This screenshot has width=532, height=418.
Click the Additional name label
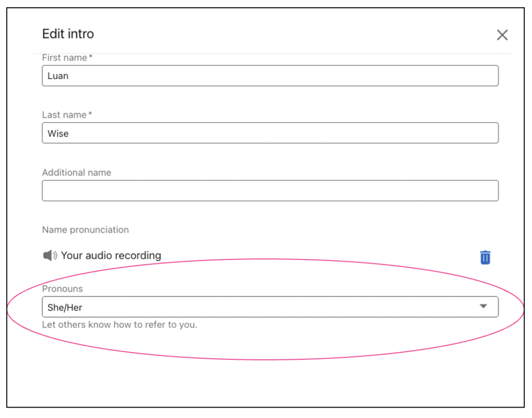[77, 173]
